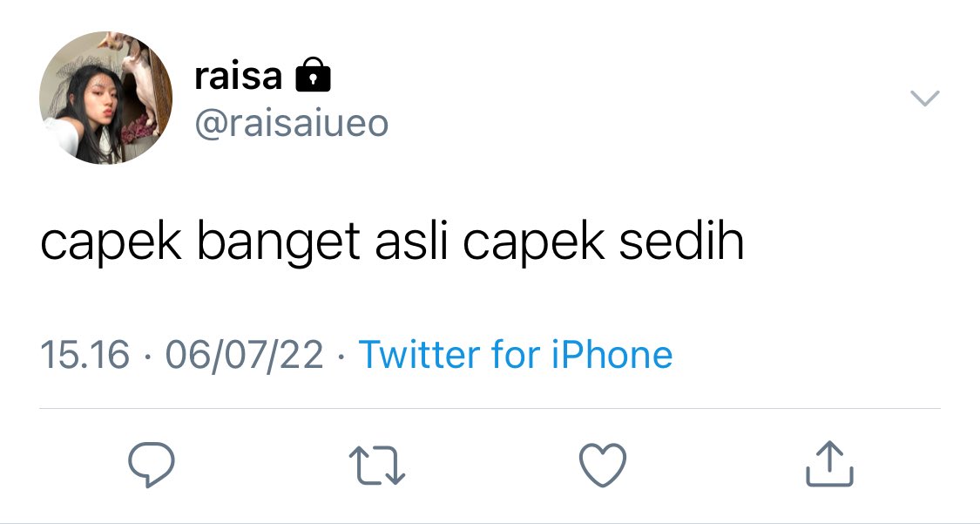Visit the @raisaiueo handle
This screenshot has height=524, width=980.
click(x=291, y=123)
